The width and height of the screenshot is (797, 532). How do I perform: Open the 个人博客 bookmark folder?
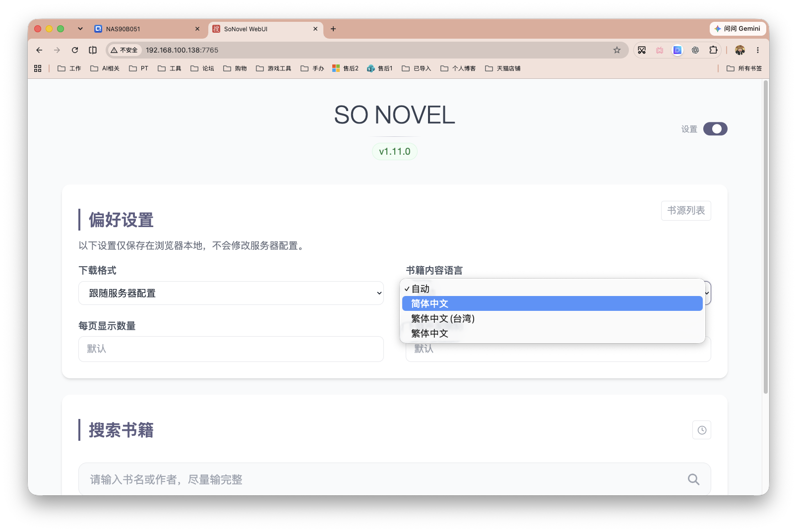point(458,68)
